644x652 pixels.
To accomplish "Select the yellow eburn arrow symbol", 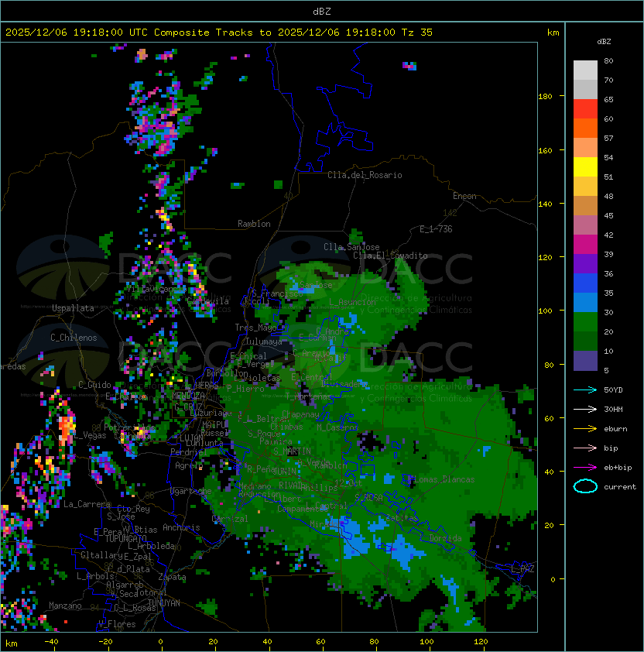I will point(585,429).
